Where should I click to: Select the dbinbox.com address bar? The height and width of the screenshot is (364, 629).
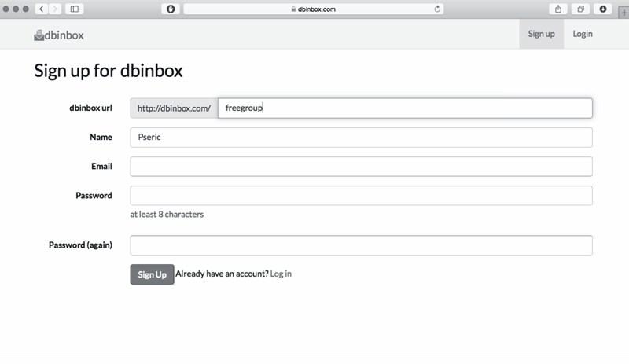pyautogui.click(x=313, y=9)
